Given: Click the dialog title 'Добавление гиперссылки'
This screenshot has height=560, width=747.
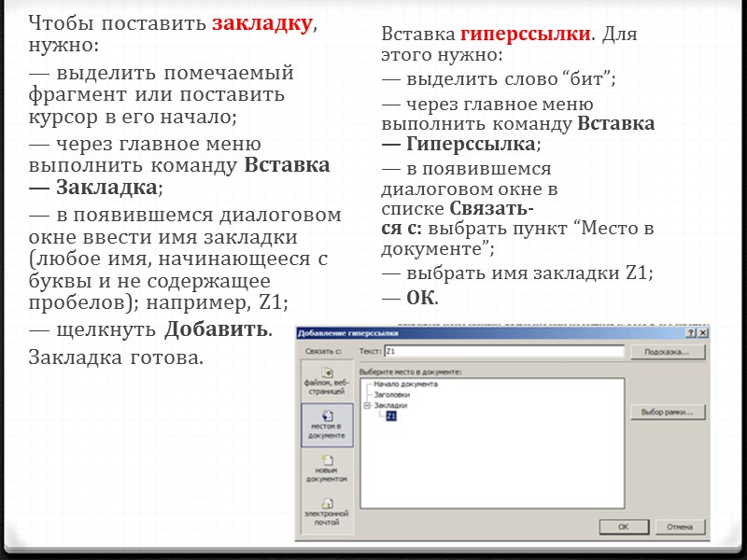Looking at the screenshot, I should [347, 333].
